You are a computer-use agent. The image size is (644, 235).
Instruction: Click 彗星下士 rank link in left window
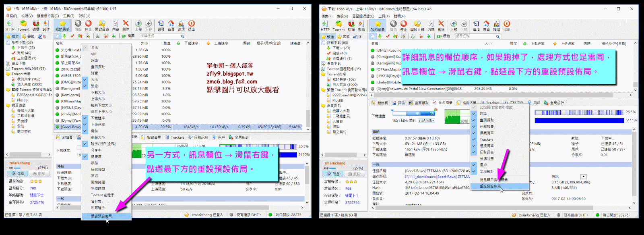37,195
